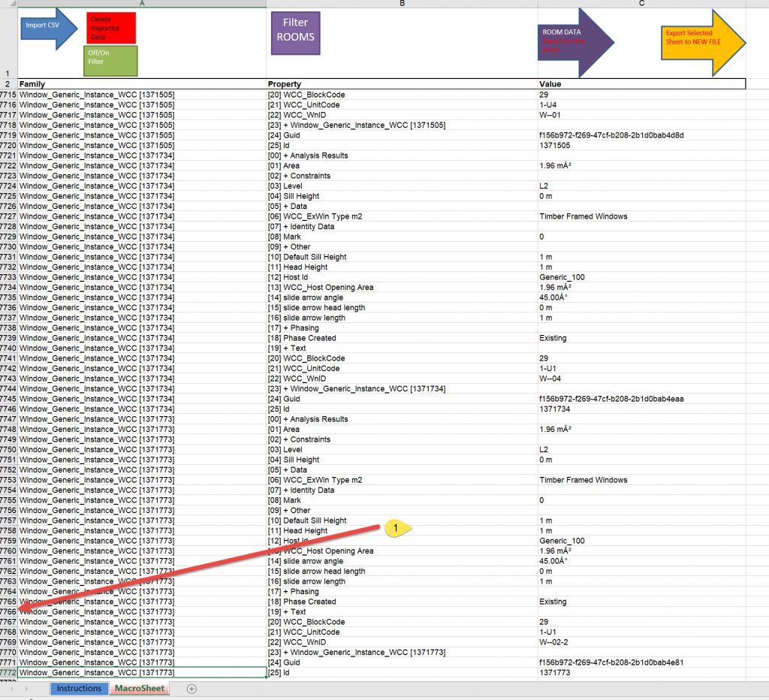
Task: Click the Property header cell
Action: click(402, 84)
